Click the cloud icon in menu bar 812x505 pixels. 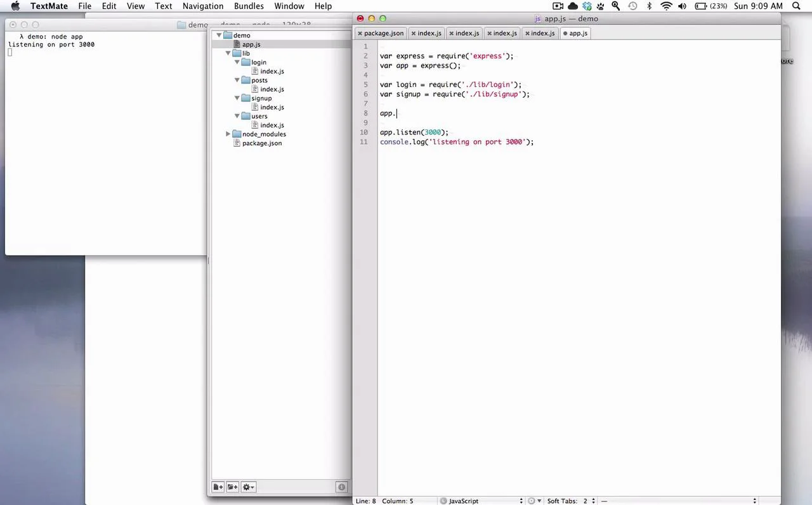[x=573, y=6]
